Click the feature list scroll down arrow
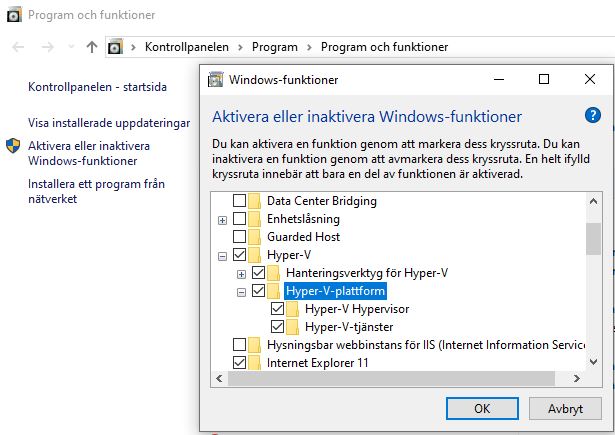This screenshot has height=435, width=615. coord(593,362)
